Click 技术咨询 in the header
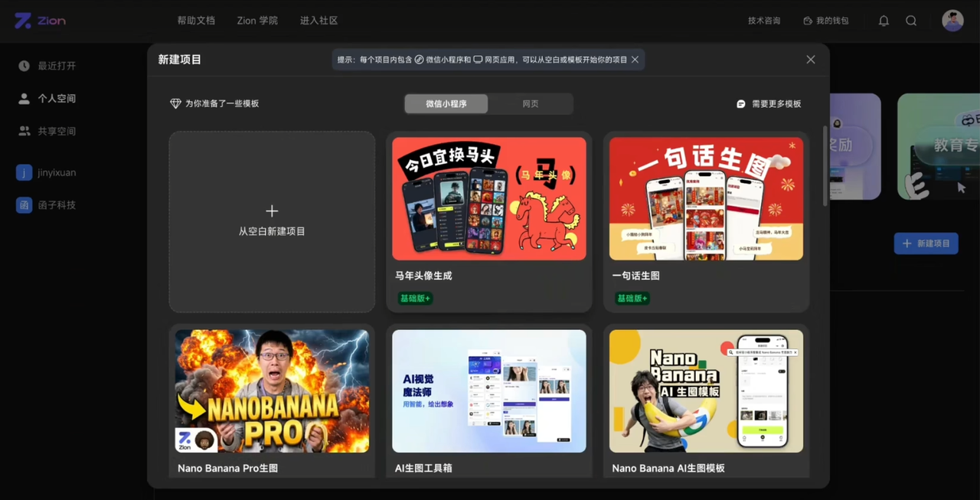 764,21
